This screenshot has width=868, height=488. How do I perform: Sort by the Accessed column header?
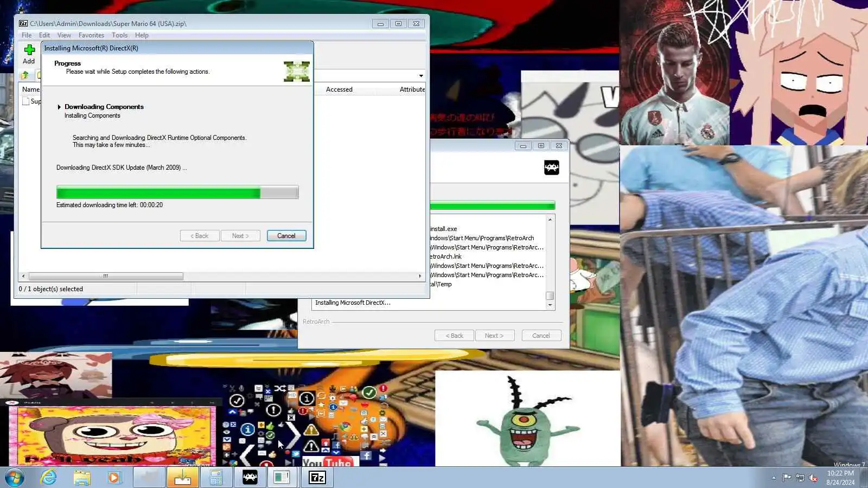pyautogui.click(x=339, y=89)
